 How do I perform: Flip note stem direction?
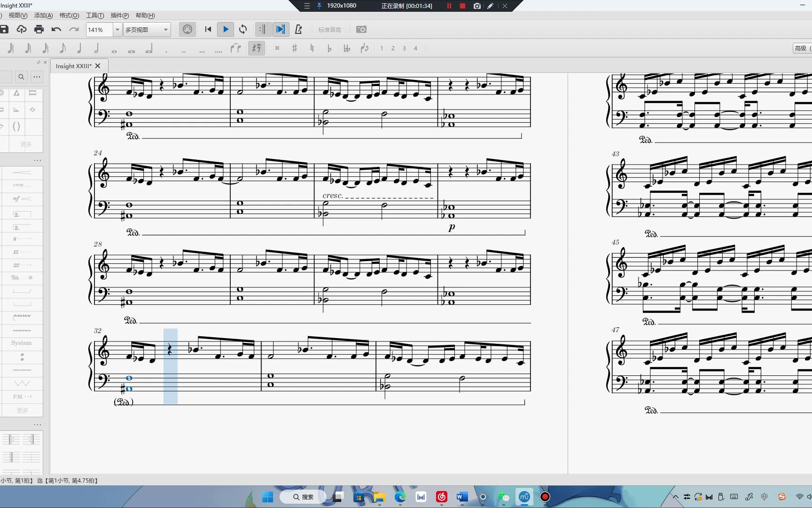[364, 48]
